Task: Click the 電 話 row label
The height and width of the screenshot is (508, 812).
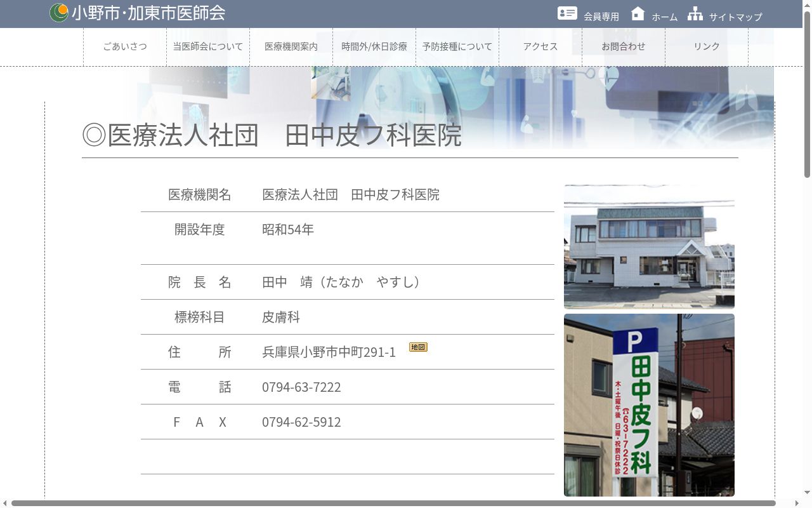Action: click(x=200, y=387)
